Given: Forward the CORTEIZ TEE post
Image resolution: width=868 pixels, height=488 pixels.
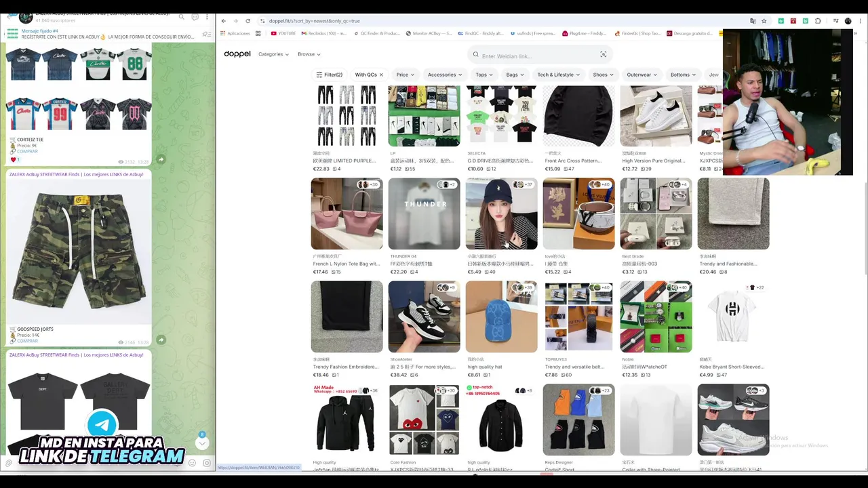Looking at the screenshot, I should point(161,159).
